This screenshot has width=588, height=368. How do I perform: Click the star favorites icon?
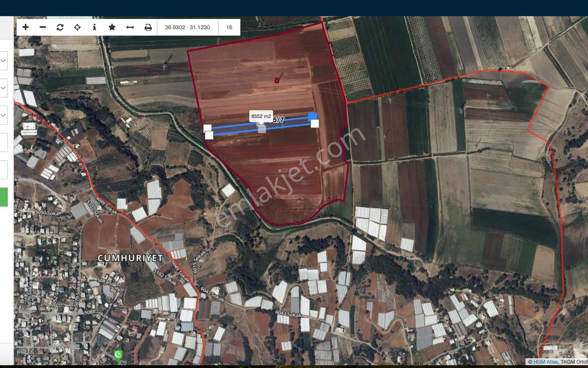click(112, 27)
